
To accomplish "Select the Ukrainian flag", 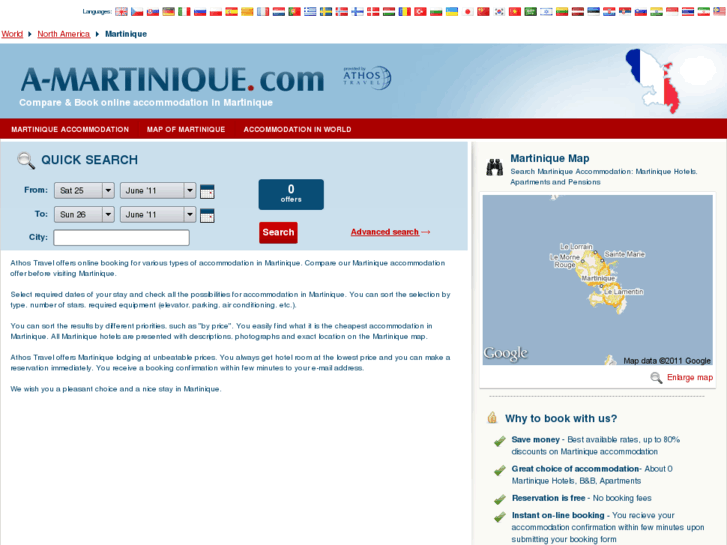I will [452, 12].
